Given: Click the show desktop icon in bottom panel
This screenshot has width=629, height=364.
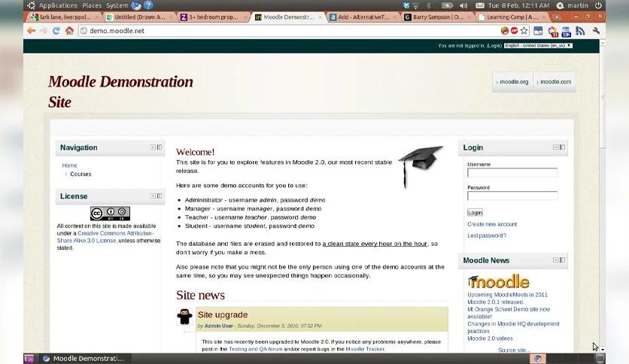Looking at the screenshot, I should [29, 359].
